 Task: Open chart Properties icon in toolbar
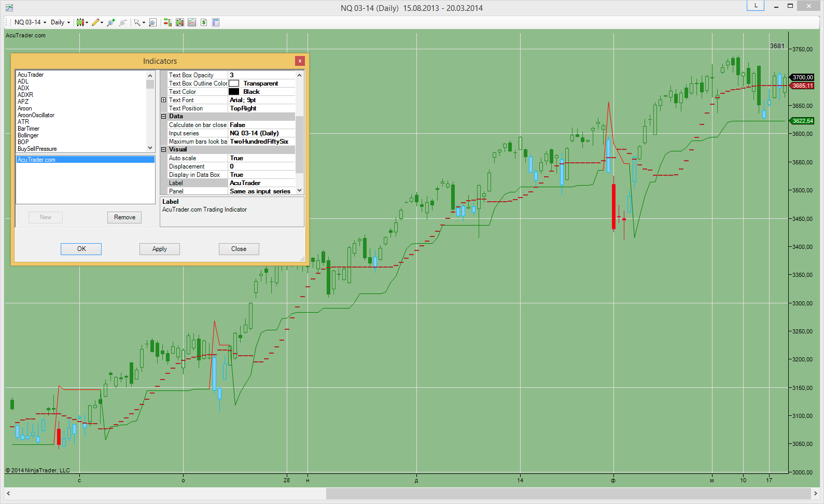click(216, 22)
